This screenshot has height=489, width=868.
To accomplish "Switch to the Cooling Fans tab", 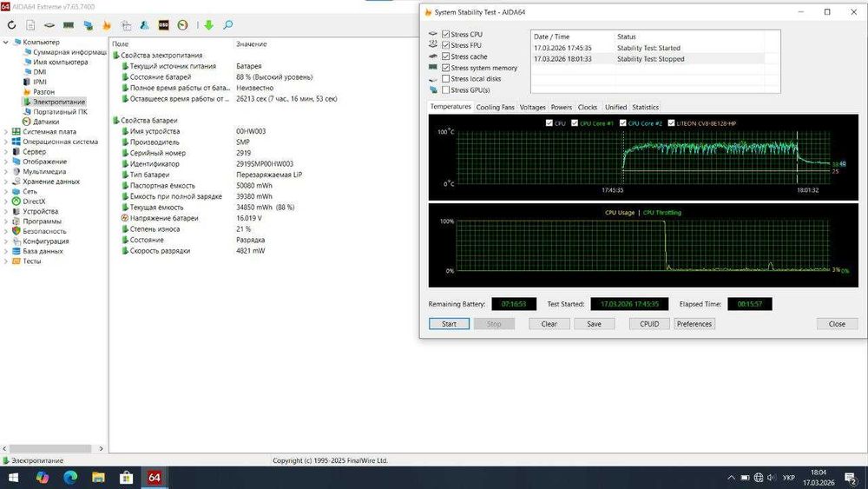I will tap(495, 108).
